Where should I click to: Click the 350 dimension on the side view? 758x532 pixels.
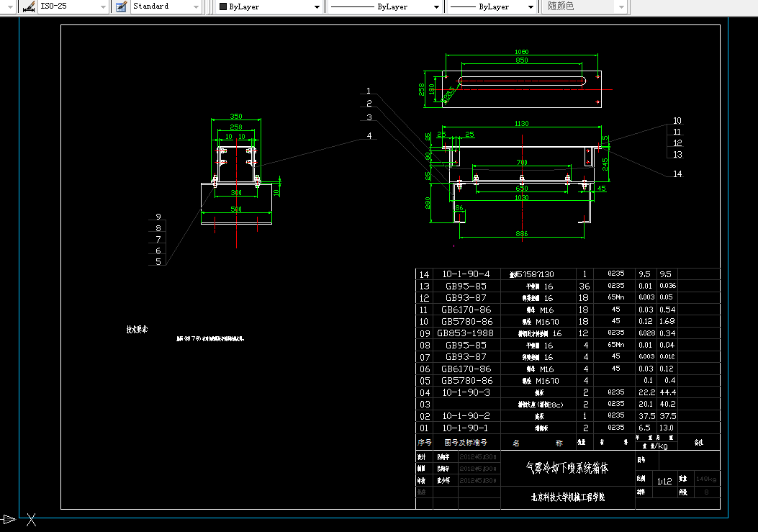[235, 116]
